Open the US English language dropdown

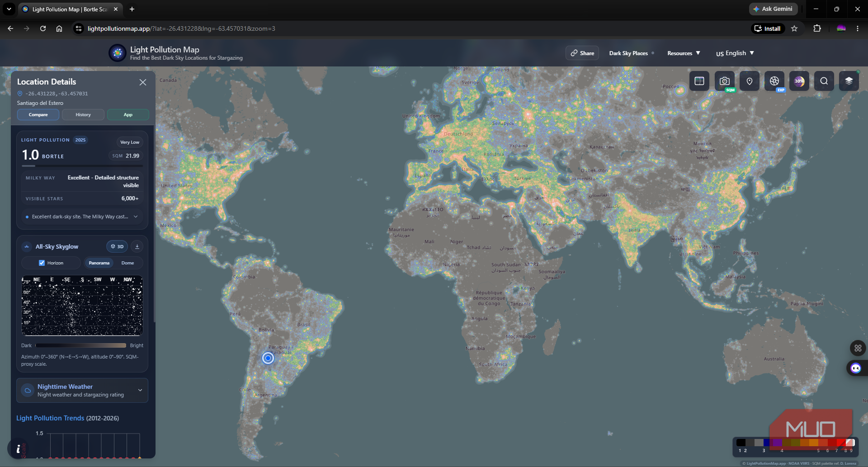[735, 53]
